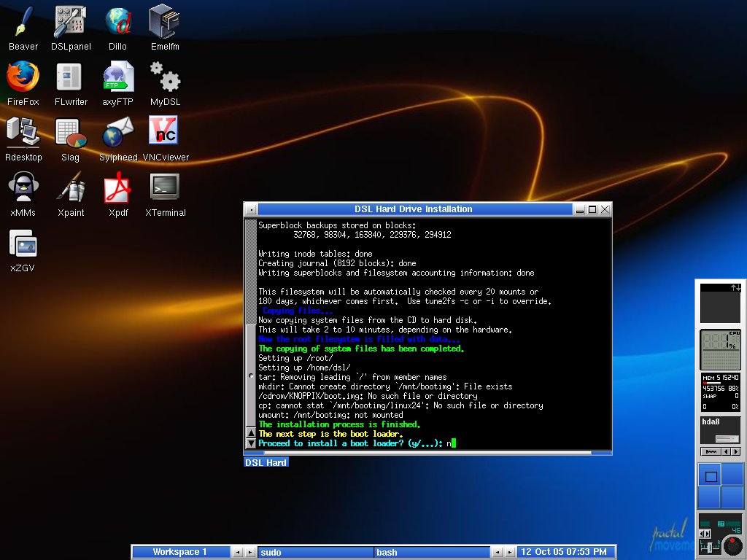The height and width of the screenshot is (560, 747).
Task: Click the right arrow just before the clock
Action: pyautogui.click(x=510, y=553)
